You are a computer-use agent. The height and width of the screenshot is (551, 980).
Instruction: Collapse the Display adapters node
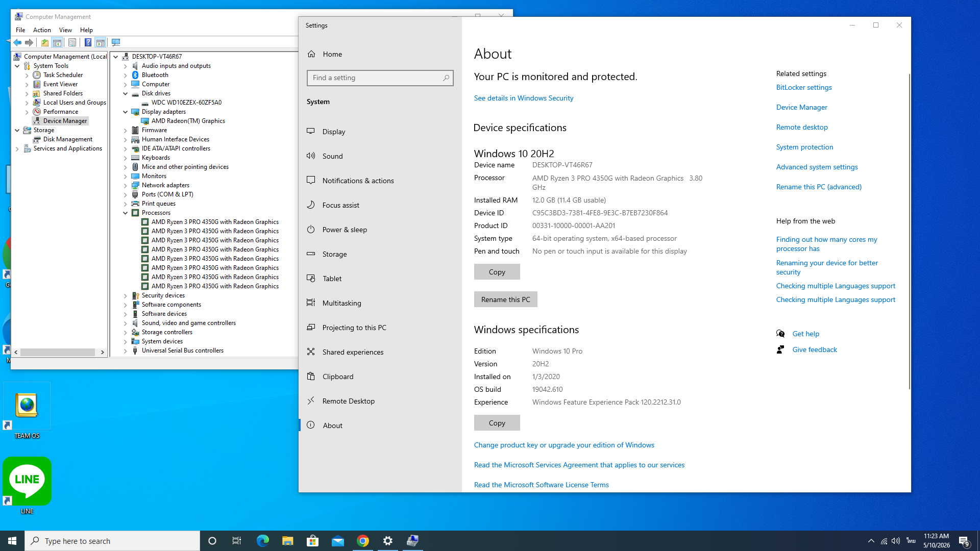pyautogui.click(x=126, y=112)
